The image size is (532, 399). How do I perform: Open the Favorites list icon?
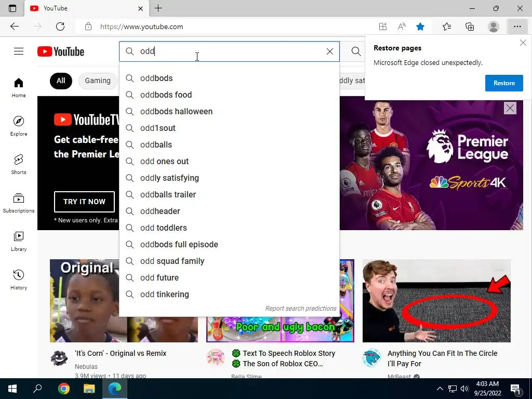pos(447,26)
